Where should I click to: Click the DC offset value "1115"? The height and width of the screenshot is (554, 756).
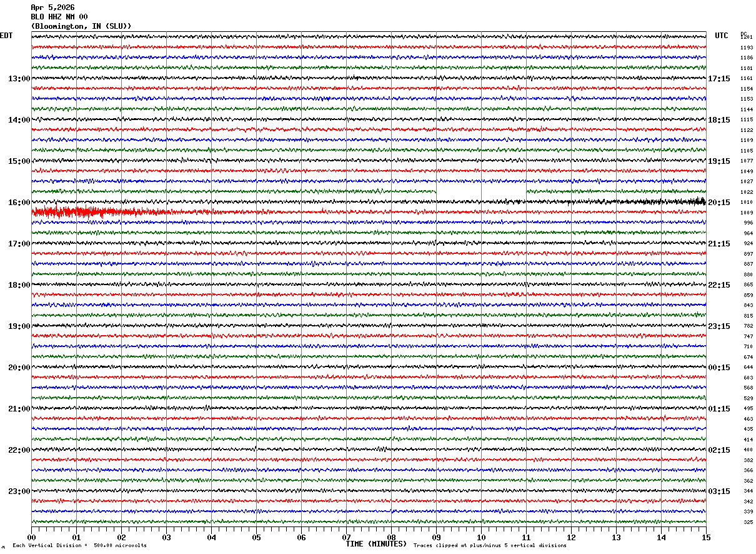tap(747, 120)
